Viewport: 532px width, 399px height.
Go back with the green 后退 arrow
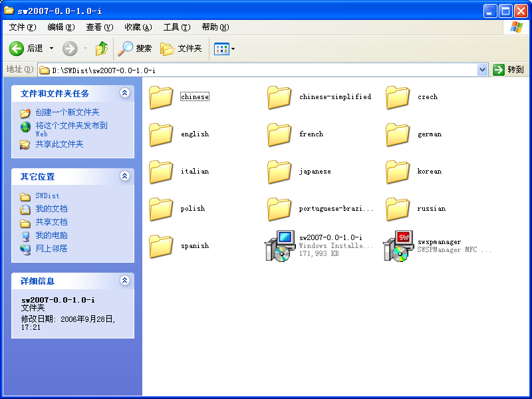pyautogui.click(x=27, y=49)
